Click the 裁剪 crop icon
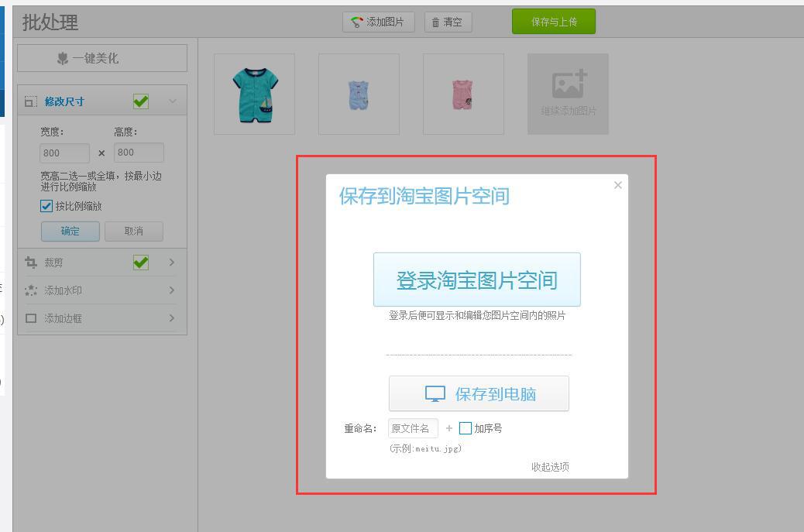 [x=31, y=263]
